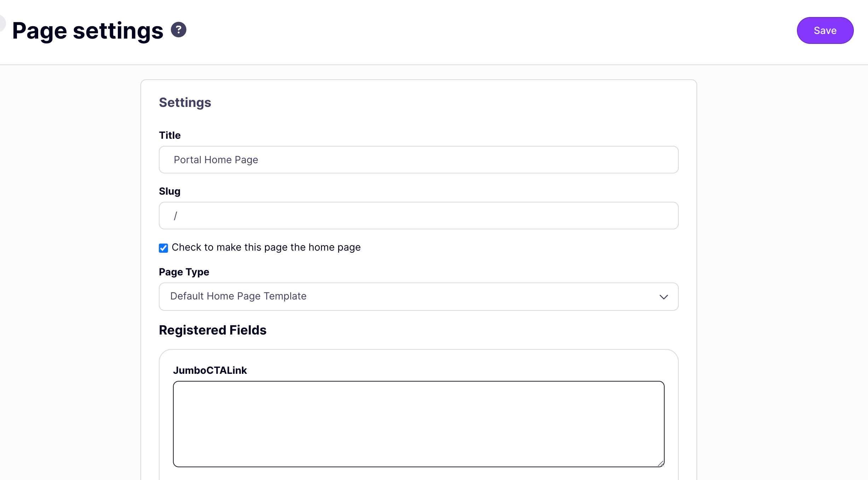Click the chevron on the Page Type selector

[664, 297]
